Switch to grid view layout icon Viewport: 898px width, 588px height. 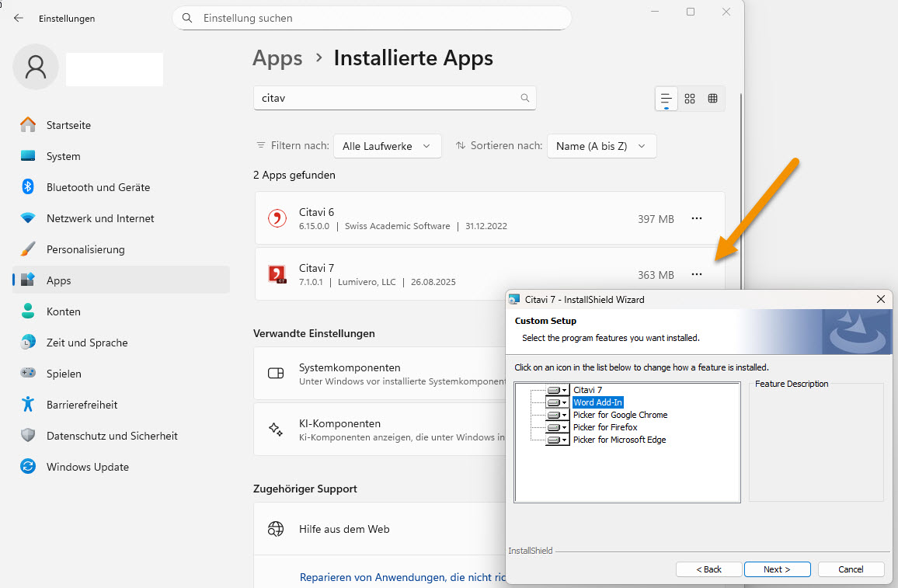coord(690,99)
